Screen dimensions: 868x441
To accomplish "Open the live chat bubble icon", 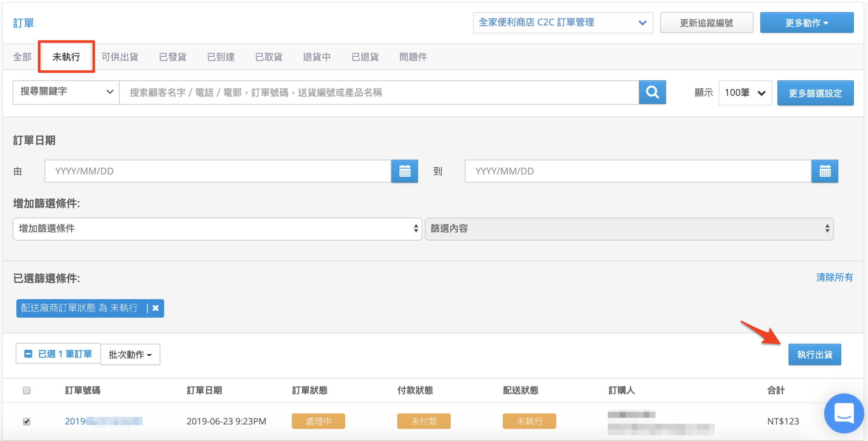I will tap(844, 413).
